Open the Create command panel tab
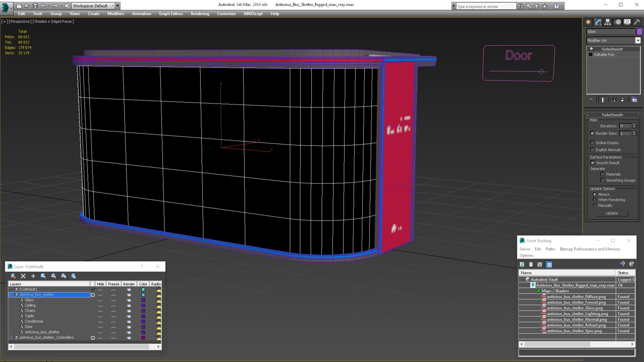The image size is (644, 362). coord(588,22)
